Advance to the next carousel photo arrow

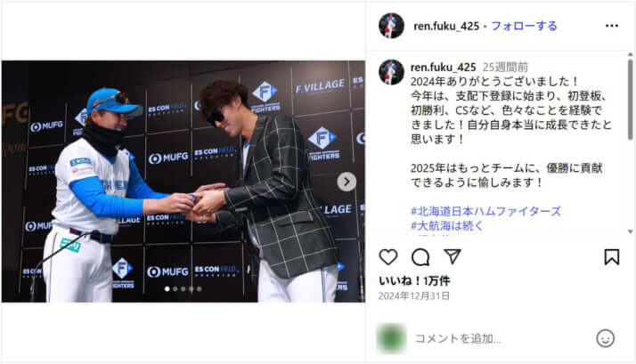pos(347,182)
